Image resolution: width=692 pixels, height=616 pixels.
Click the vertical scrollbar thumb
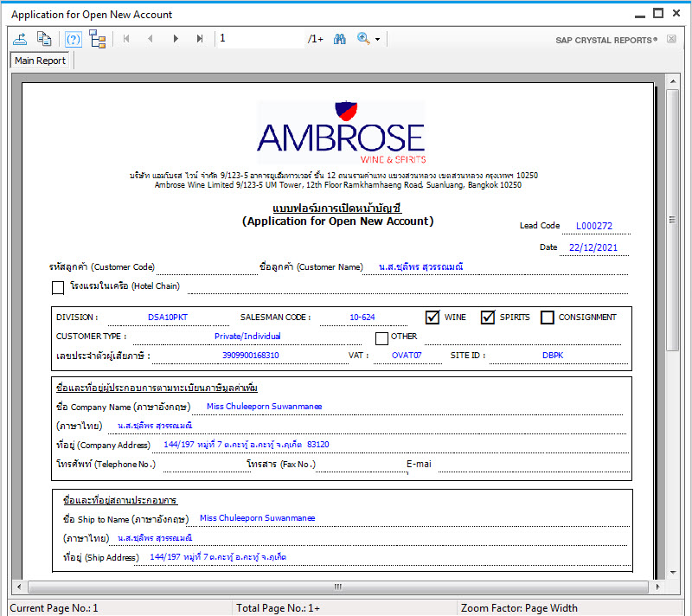tap(673, 220)
